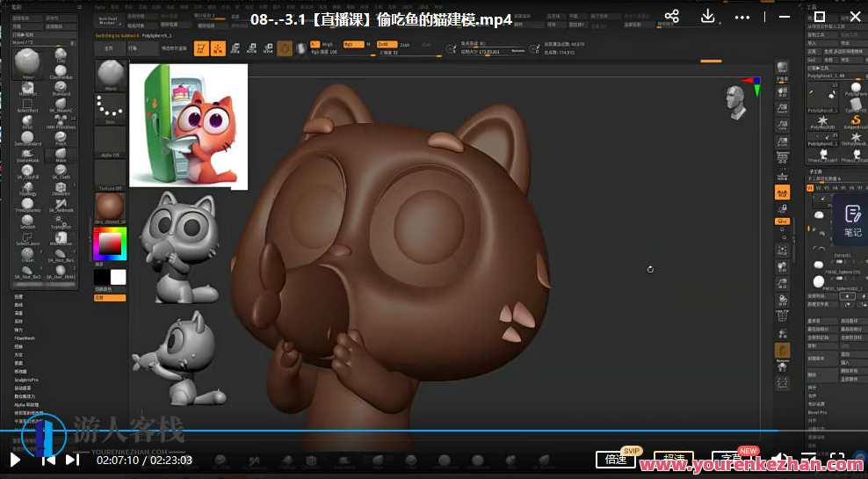This screenshot has height=479, width=868.
Task: Select the Standard brush
Action: [x=61, y=89]
